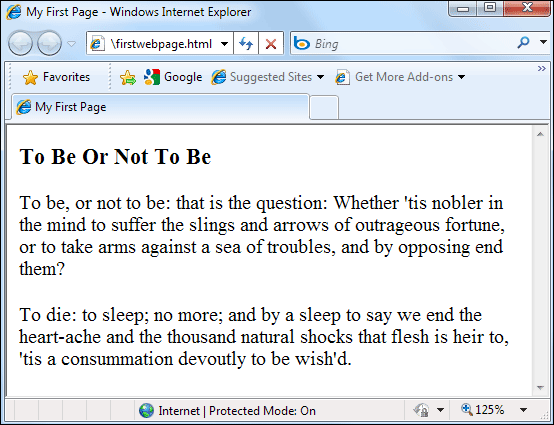
Task: Click the Refresh page icon
Action: pos(246,43)
